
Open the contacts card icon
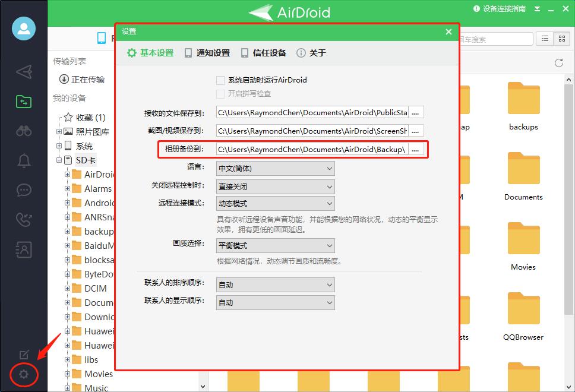(x=23, y=250)
